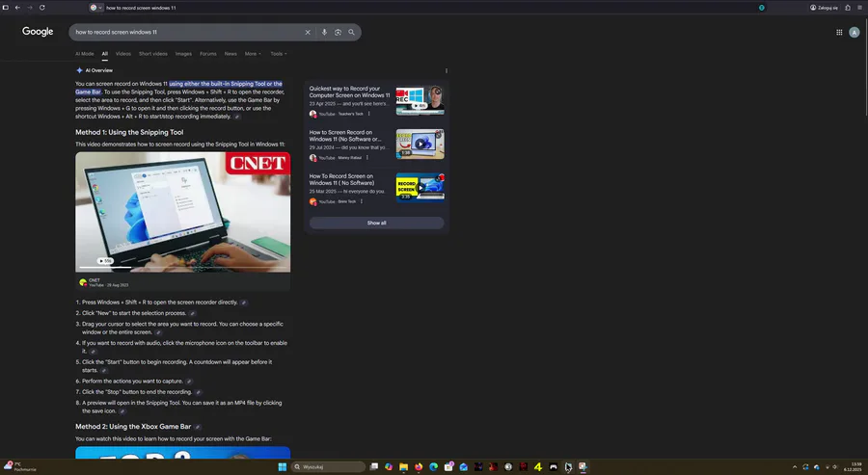Open the Google account avatar 'A'
The width and height of the screenshot is (868, 475).
pos(854,32)
